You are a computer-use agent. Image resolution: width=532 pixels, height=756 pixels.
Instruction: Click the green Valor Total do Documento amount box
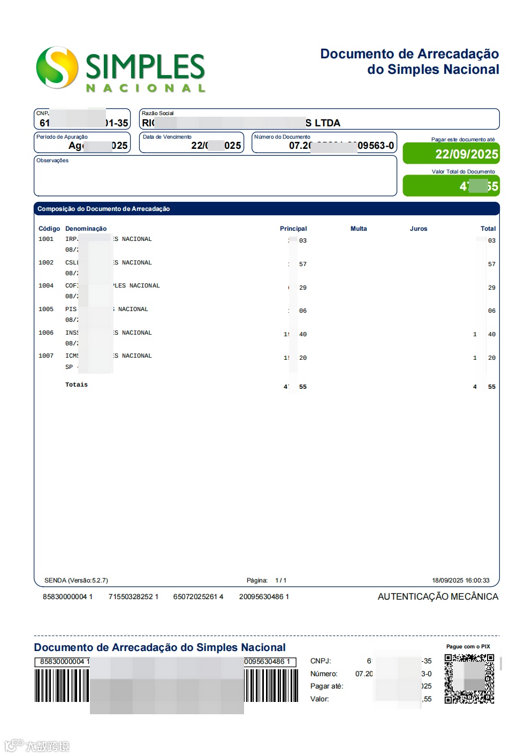(x=451, y=186)
